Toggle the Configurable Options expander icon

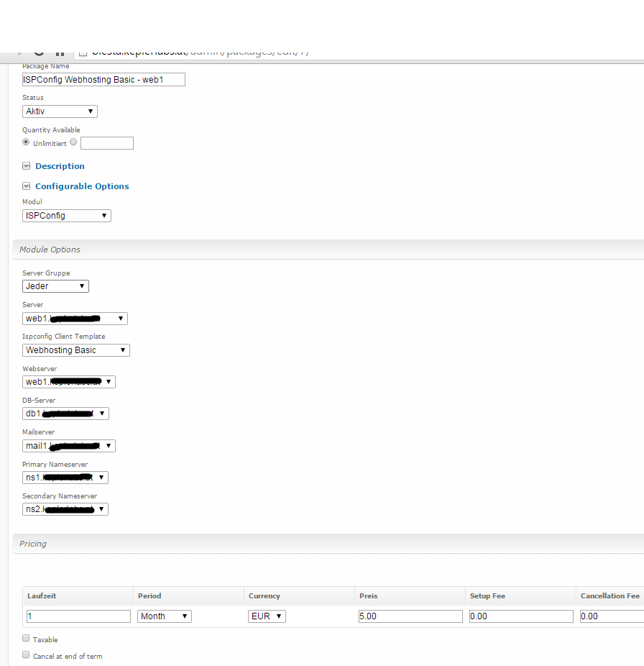coord(27,186)
